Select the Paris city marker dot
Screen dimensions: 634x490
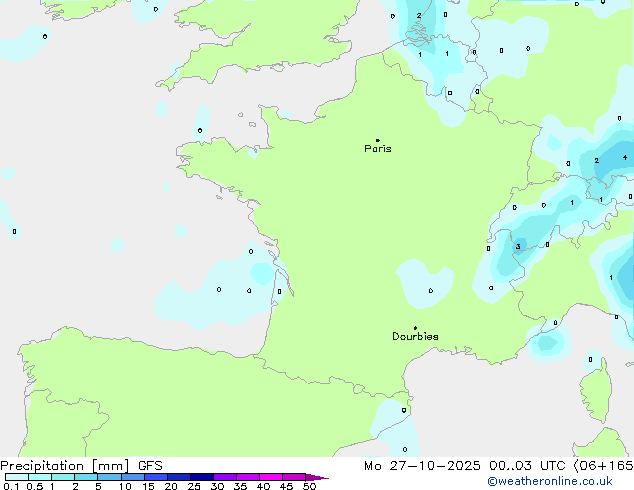pyautogui.click(x=378, y=140)
